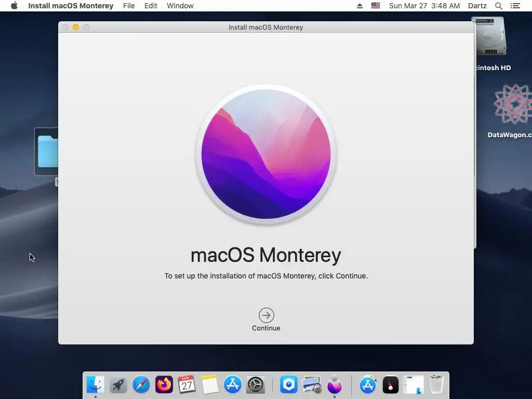Viewport: 532px width, 399px height.
Task: Open Finder from the Dock
Action: tap(96, 384)
